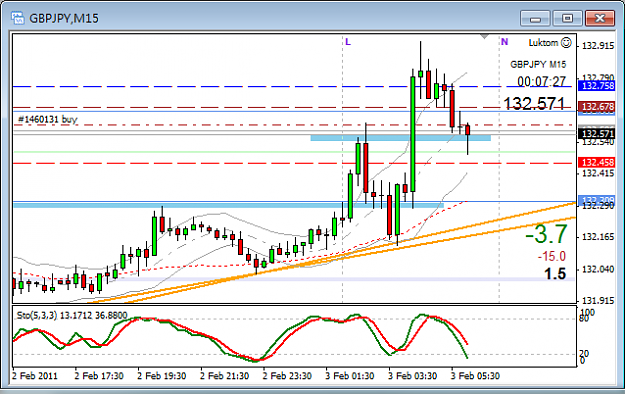The height and width of the screenshot is (394, 625).
Task: Click the 00:07:27 candle countdown timer
Action: pyautogui.click(x=541, y=82)
